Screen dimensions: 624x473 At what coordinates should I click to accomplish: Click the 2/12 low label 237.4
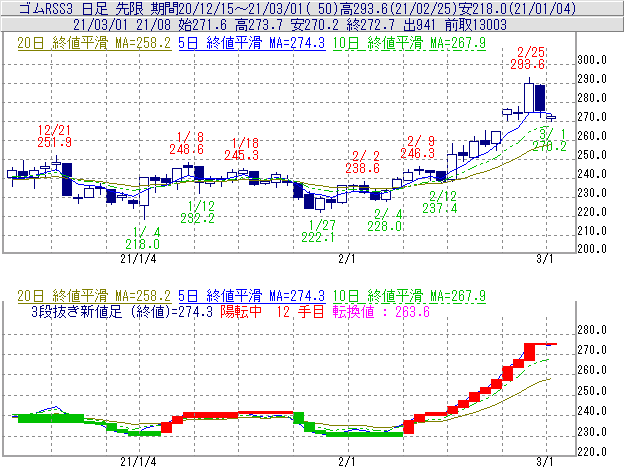click(440, 208)
